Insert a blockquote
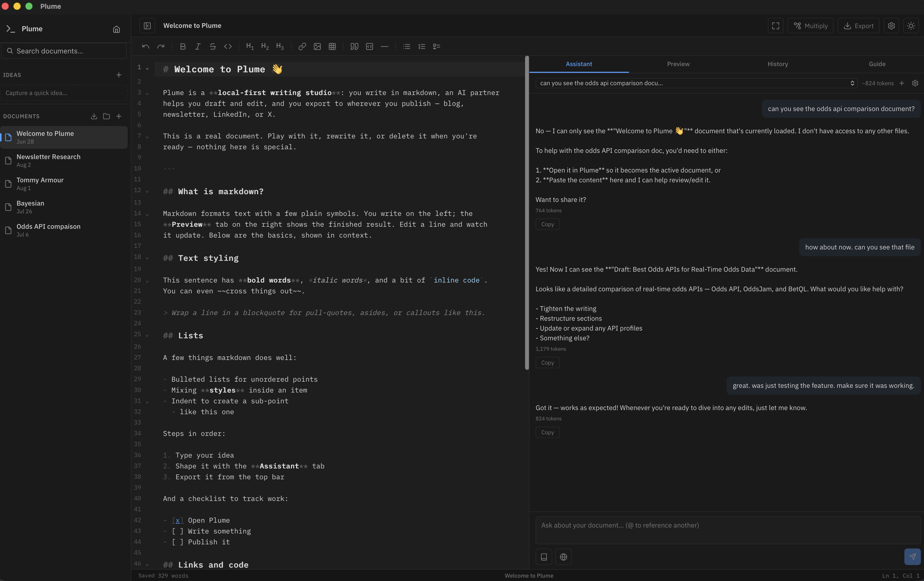 (354, 46)
